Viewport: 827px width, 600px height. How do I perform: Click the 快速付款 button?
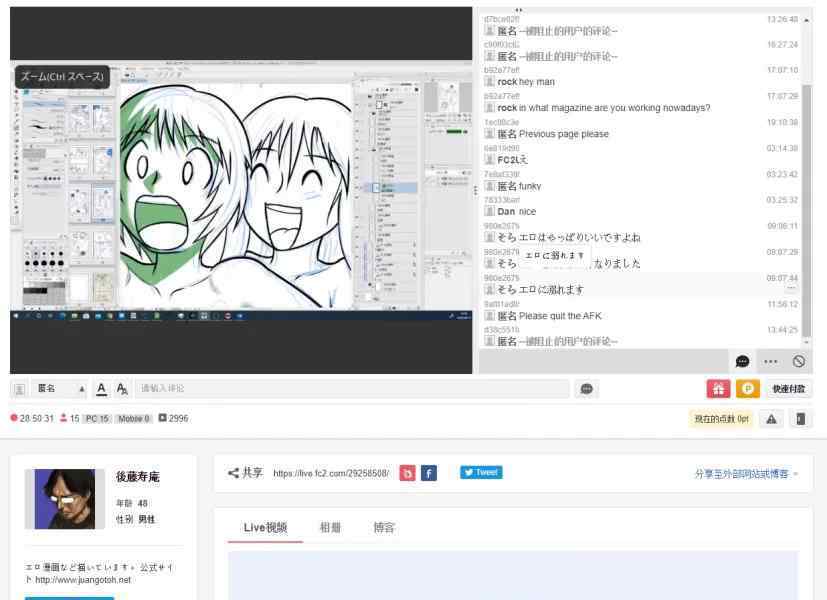pos(788,389)
